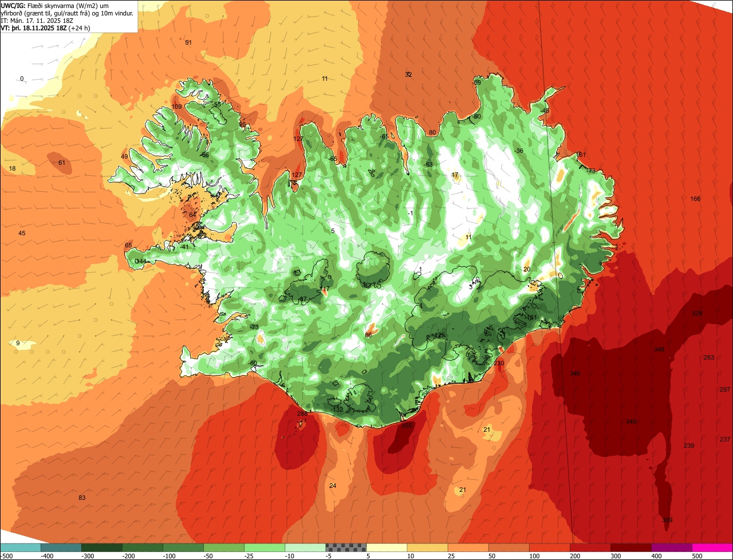
Task: Click the '-100' legend label
Action: (170, 555)
